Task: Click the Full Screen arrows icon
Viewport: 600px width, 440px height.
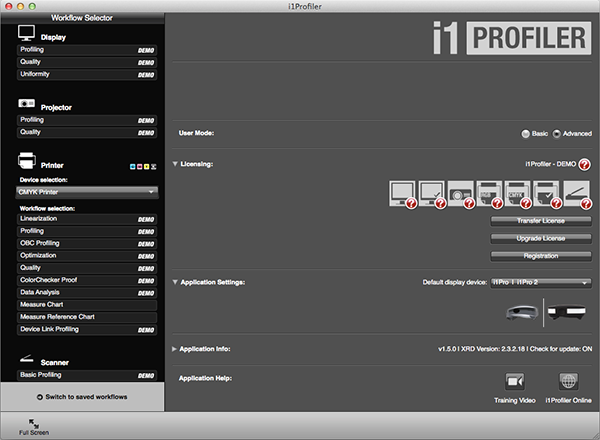Action: (34, 423)
